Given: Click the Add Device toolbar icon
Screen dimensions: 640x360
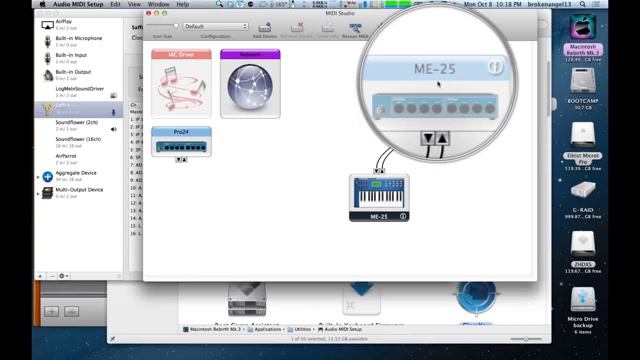Looking at the screenshot, I should pyautogui.click(x=264, y=29).
